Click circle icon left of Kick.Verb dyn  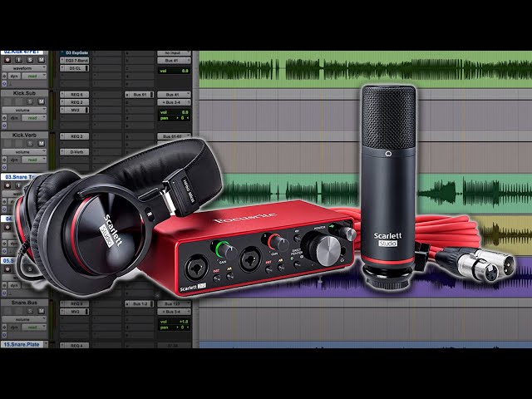point(4,160)
